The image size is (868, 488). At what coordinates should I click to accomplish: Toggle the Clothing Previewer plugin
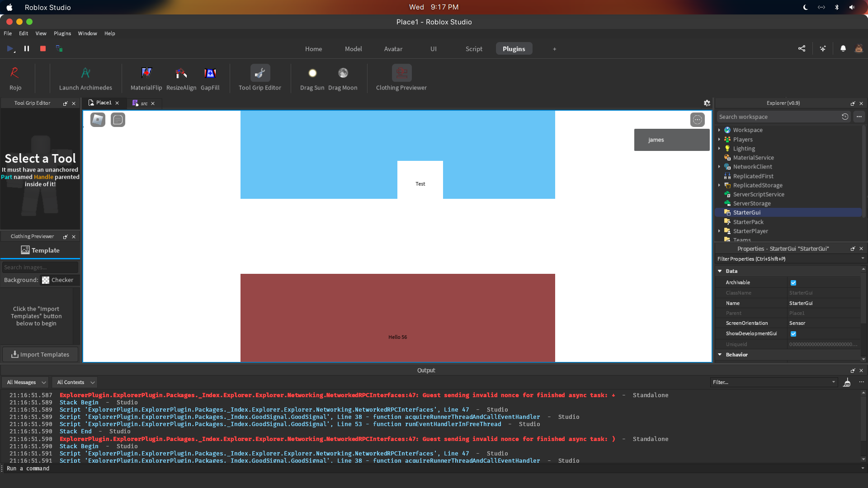pos(401,78)
